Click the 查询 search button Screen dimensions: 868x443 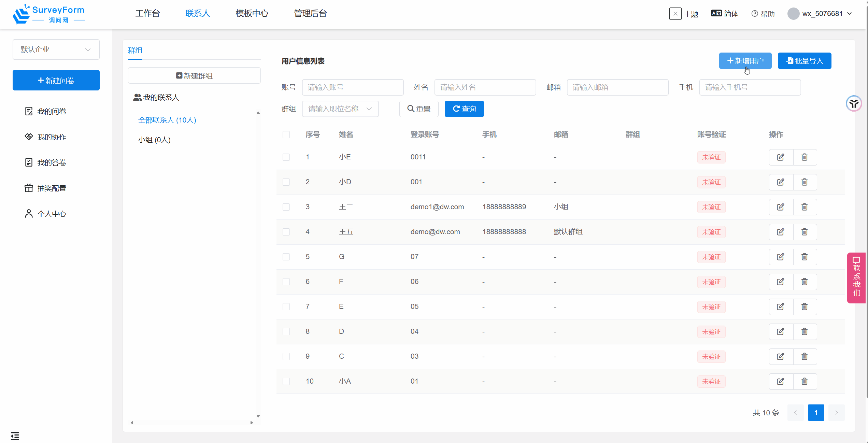[464, 109]
